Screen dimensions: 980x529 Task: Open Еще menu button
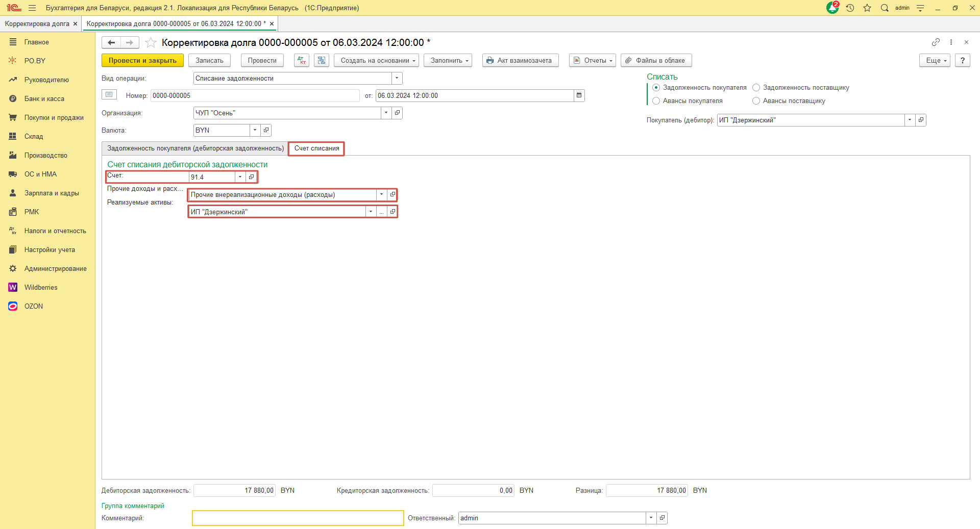[x=935, y=60]
